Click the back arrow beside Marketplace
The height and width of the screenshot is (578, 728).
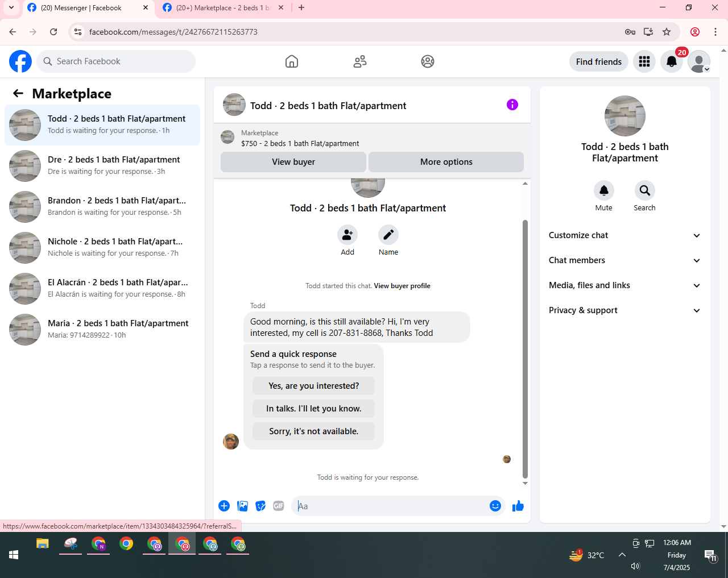[18, 93]
